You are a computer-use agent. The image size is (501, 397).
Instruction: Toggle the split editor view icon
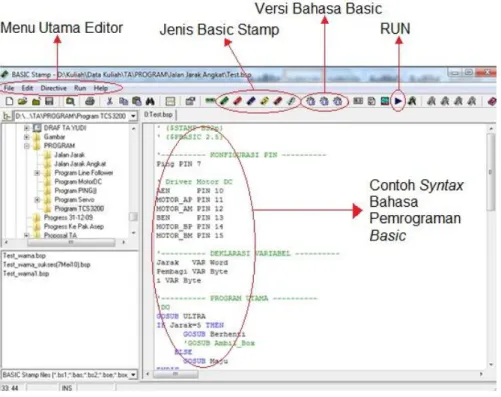pos(170,101)
